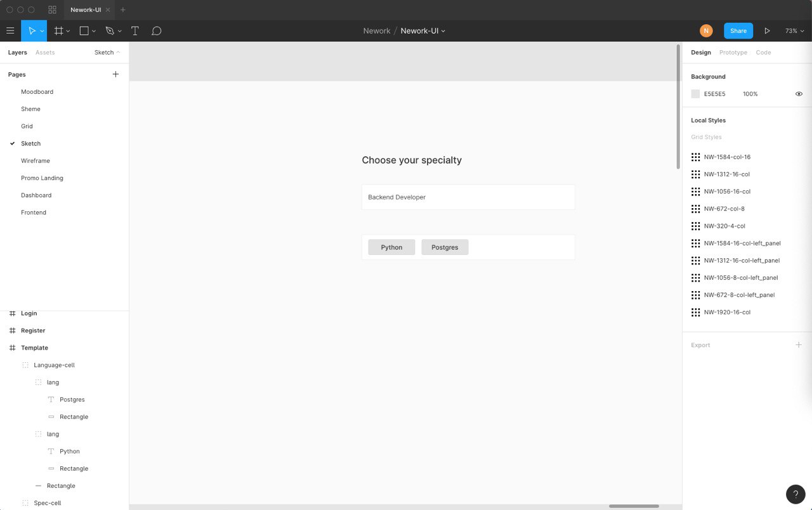Open the Grid page
Image resolution: width=812 pixels, height=510 pixels.
[x=27, y=126]
